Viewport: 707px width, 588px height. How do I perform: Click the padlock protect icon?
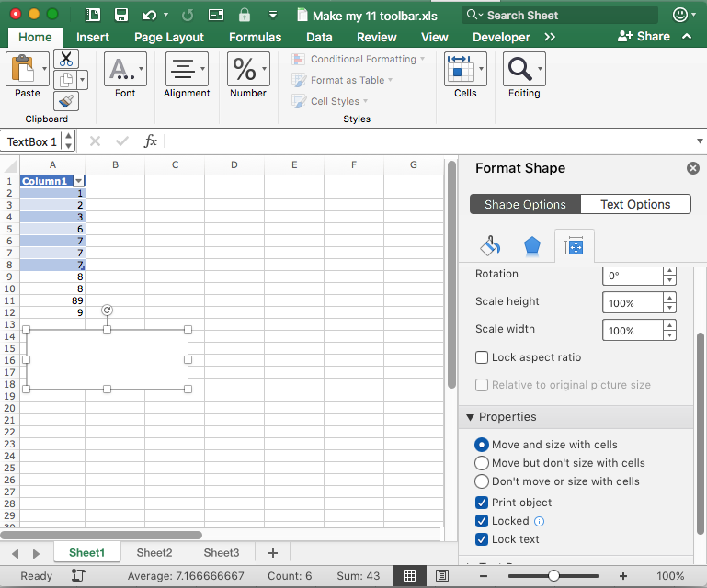pyautogui.click(x=245, y=15)
